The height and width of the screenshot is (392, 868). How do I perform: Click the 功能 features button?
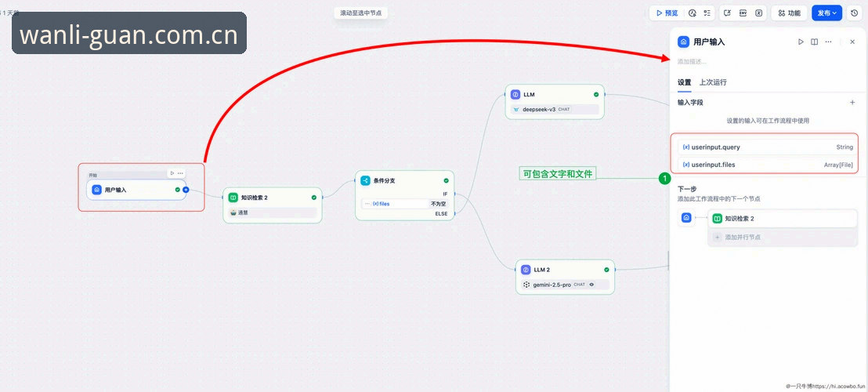click(x=789, y=13)
